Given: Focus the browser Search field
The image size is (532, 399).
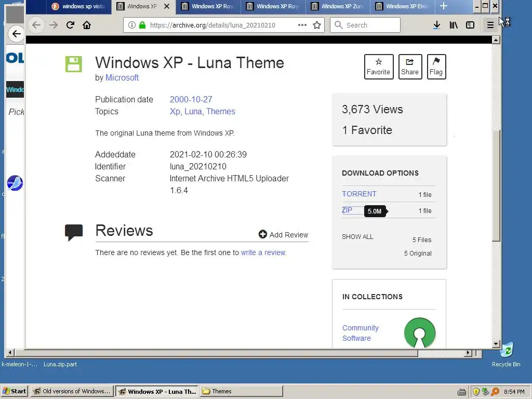Looking at the screenshot, I should [365, 25].
